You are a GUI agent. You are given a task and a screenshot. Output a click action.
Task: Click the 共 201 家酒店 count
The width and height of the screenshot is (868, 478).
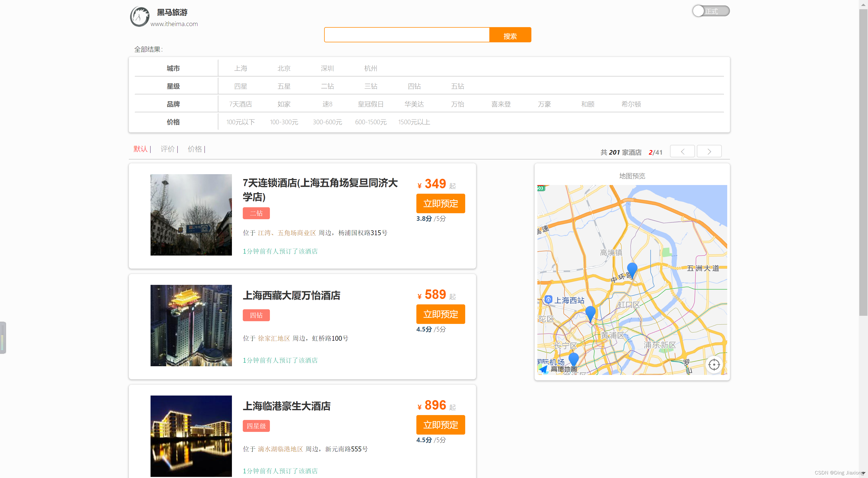coord(621,152)
